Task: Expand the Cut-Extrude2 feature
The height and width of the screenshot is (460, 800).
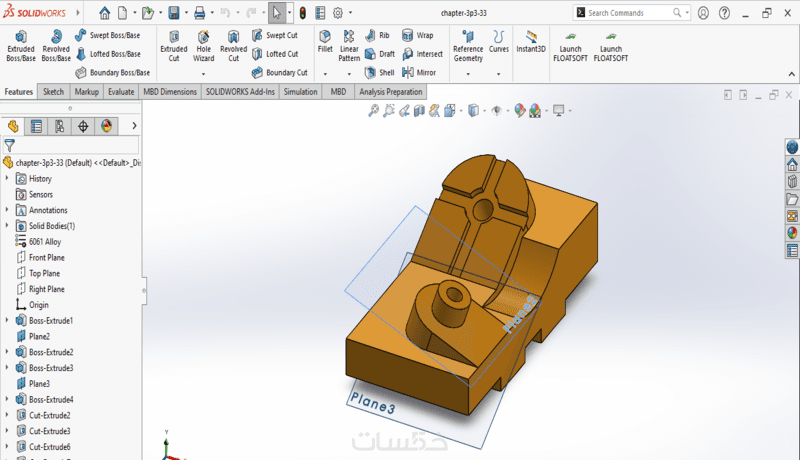Action: pyautogui.click(x=7, y=415)
